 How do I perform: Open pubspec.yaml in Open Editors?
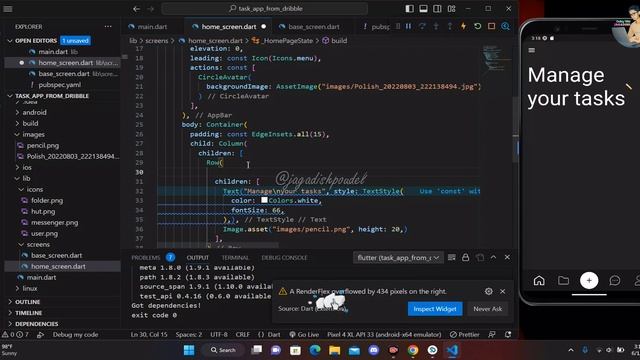click(x=60, y=85)
